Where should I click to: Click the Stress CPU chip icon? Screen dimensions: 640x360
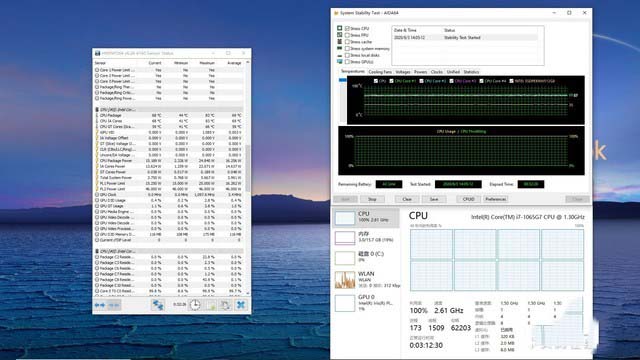coord(340,28)
